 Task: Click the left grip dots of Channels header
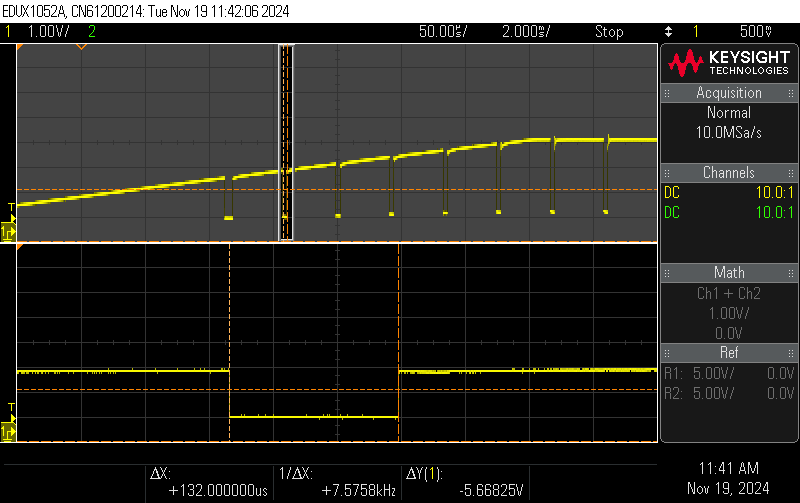[667, 173]
